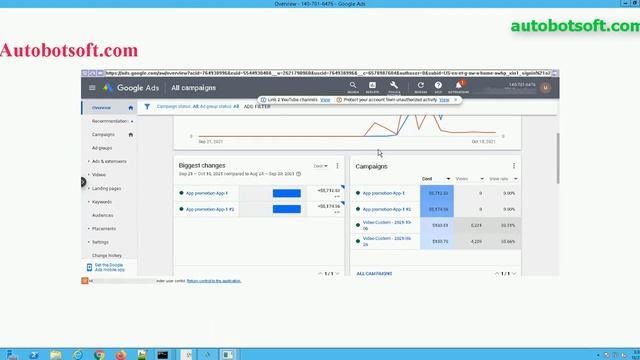This screenshot has height=360, width=640.
Task: Click the All campaigns header title
Action: coord(193,88)
